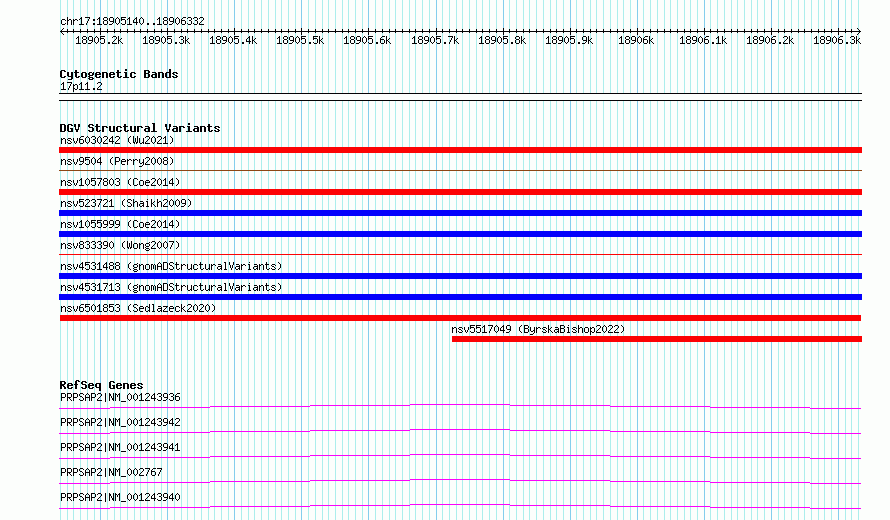Screen dimensions: 890x520
Task: Click the nsv523721 (Shaikh2009) label
Action: [x=126, y=203]
